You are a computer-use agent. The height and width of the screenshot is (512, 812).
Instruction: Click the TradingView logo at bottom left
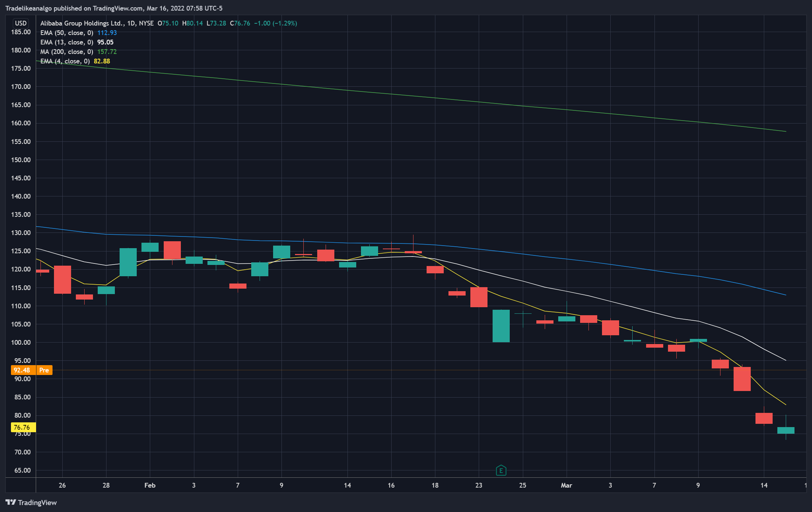[31, 503]
